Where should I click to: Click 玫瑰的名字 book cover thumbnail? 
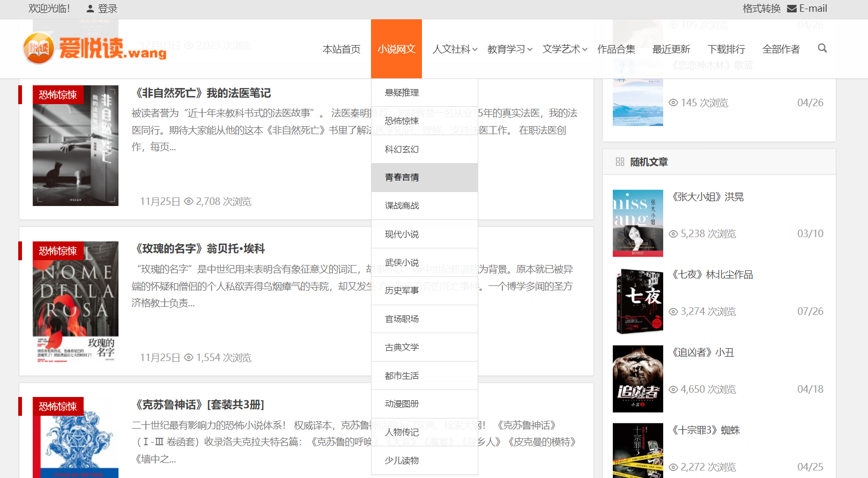tap(76, 301)
